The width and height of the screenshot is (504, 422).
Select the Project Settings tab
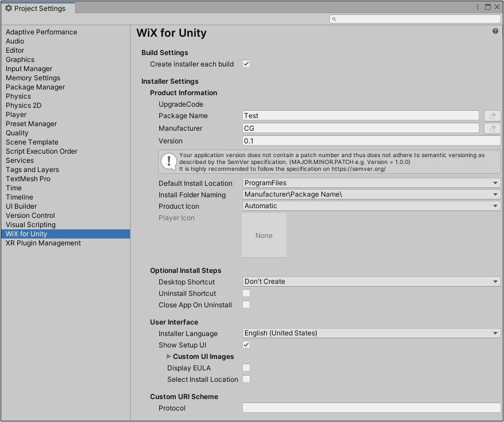point(38,8)
